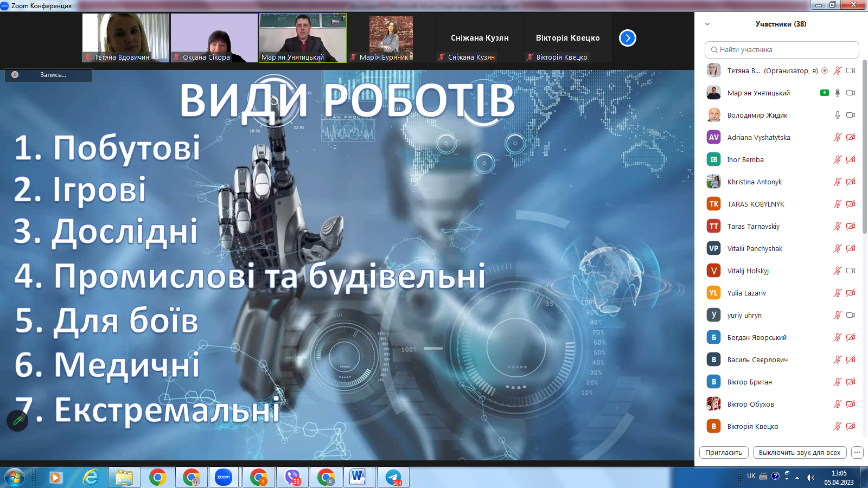Open the more options ellipsis menu
The height and width of the screenshot is (488, 868).
tap(857, 452)
